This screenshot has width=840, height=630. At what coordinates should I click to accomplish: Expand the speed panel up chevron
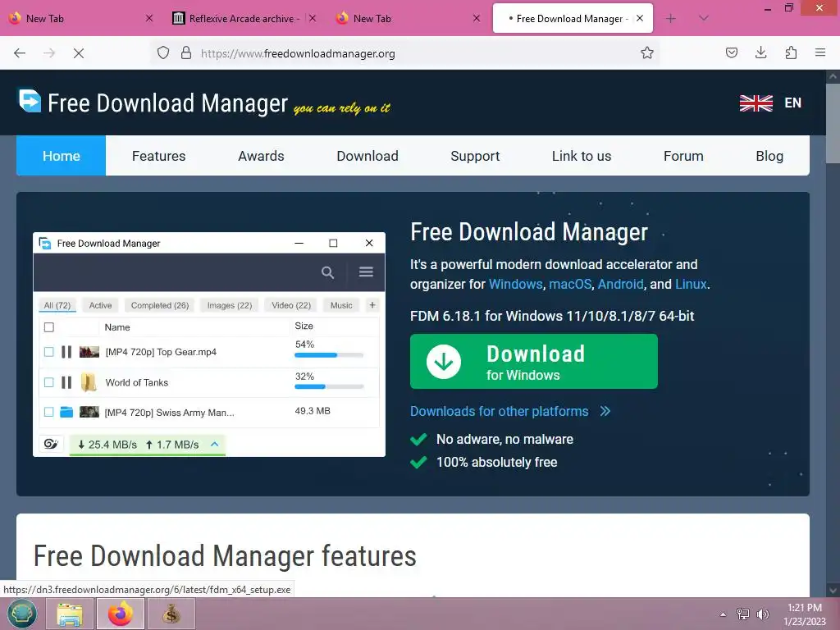[x=214, y=444]
